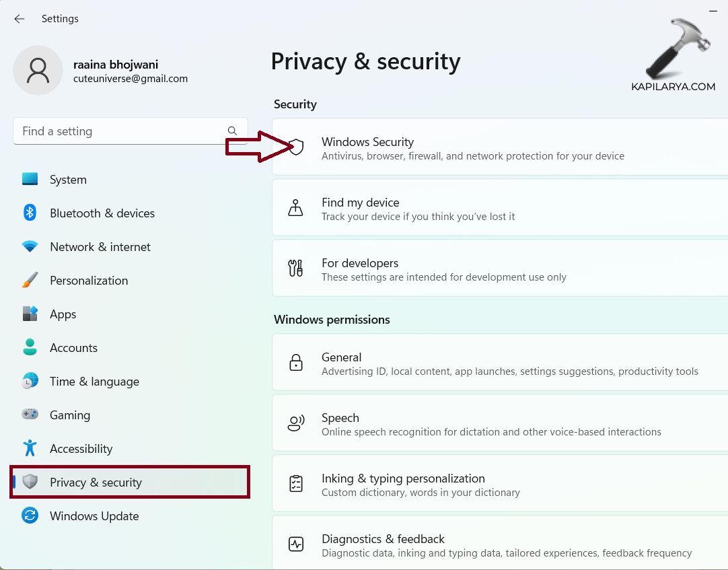
Task: Open the Apps settings page
Action: click(63, 314)
